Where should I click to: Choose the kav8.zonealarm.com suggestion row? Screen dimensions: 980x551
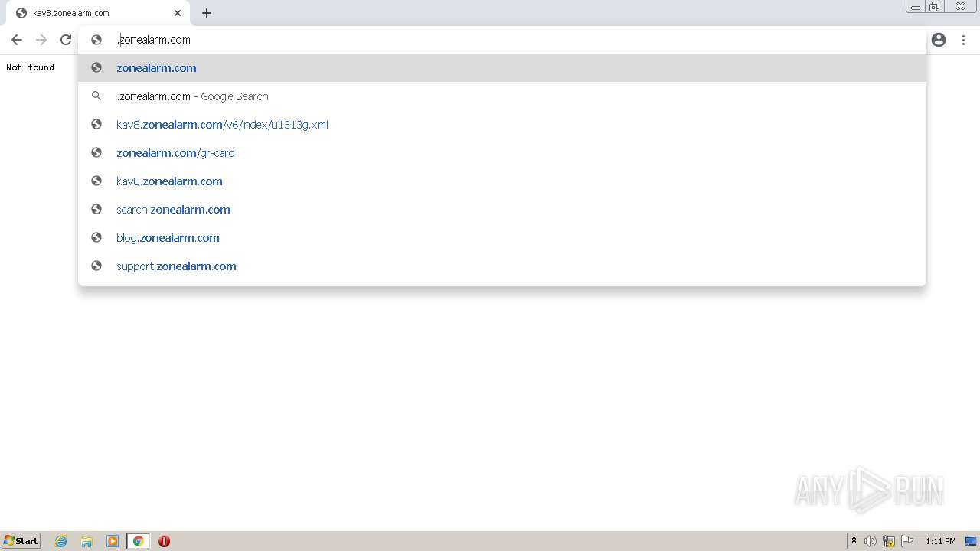[502, 181]
